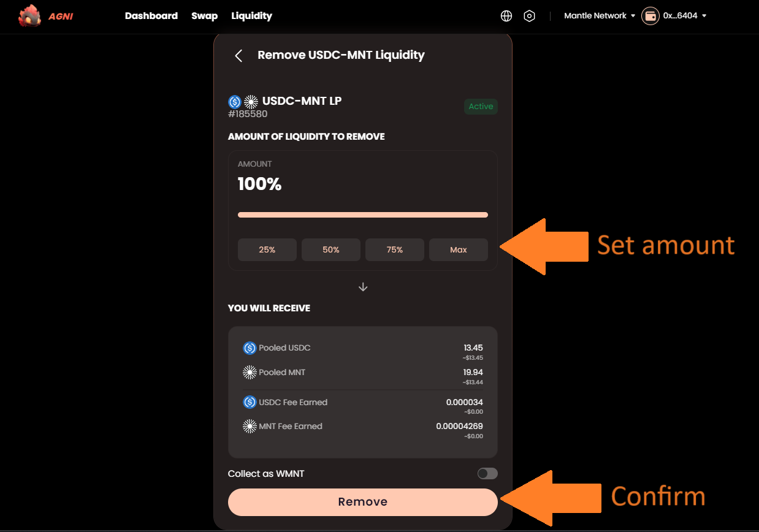Image resolution: width=759 pixels, height=532 pixels.
Task: Enable the Collect as WMNT toggle
Action: [x=487, y=473]
